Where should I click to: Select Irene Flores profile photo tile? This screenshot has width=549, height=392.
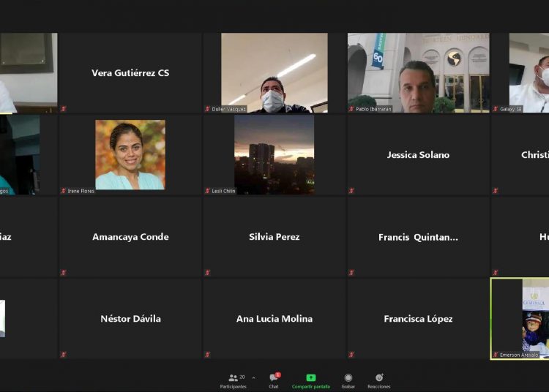pyautogui.click(x=130, y=154)
